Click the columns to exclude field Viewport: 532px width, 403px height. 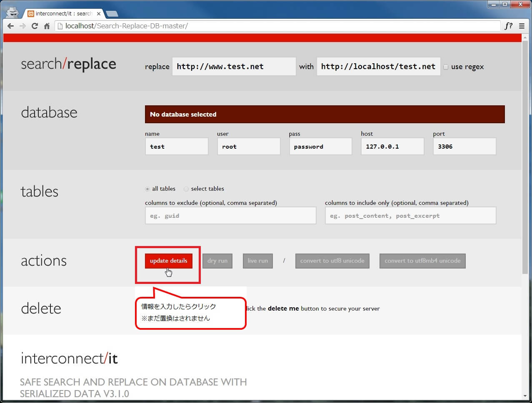coord(230,216)
